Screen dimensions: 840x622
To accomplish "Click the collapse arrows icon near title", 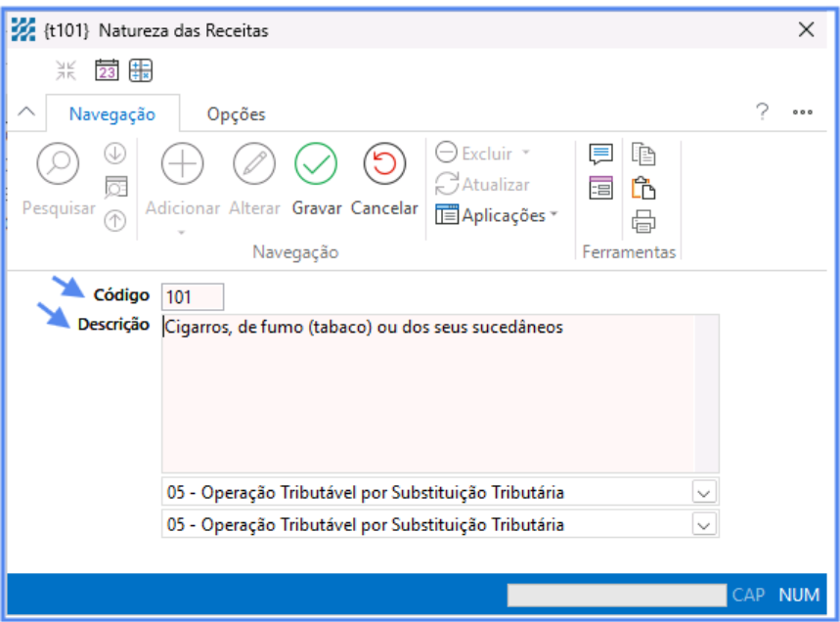I will (66, 70).
